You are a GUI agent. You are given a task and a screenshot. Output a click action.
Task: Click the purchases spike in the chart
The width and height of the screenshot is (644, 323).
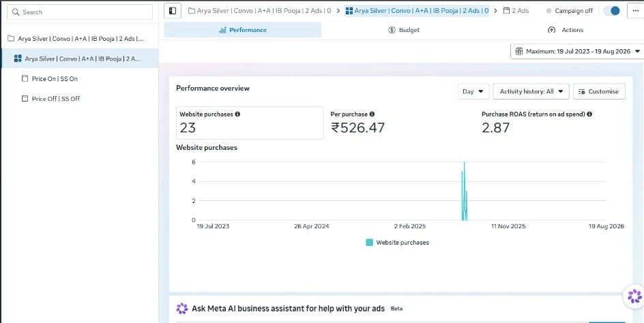(464, 191)
